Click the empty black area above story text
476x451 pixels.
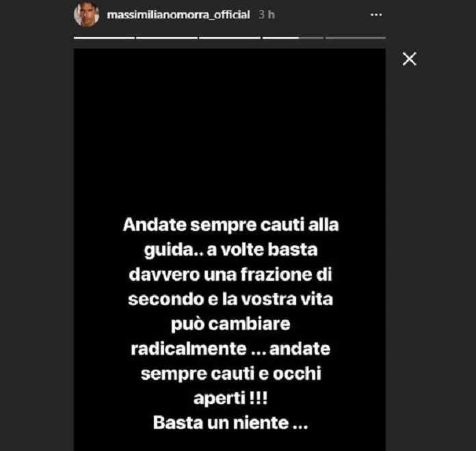[230, 127]
